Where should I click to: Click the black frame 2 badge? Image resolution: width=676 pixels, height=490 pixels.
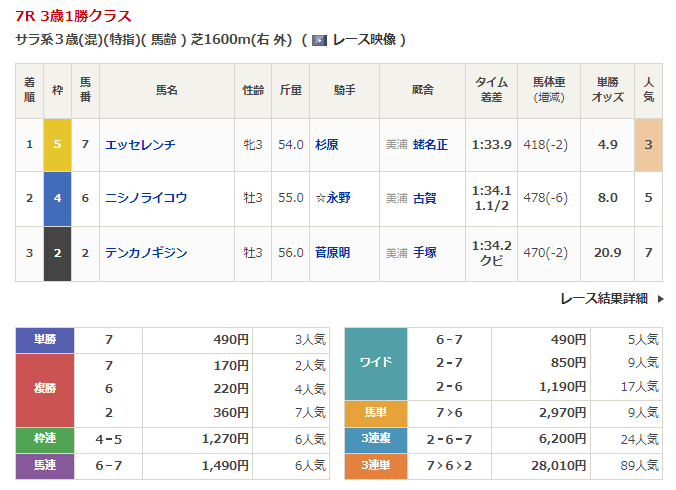(58, 253)
